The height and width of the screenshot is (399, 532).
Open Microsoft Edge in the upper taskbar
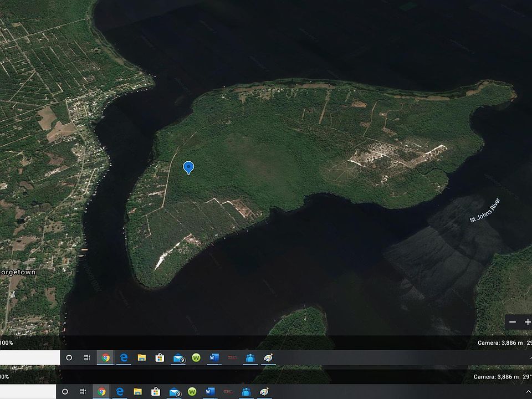(124, 358)
